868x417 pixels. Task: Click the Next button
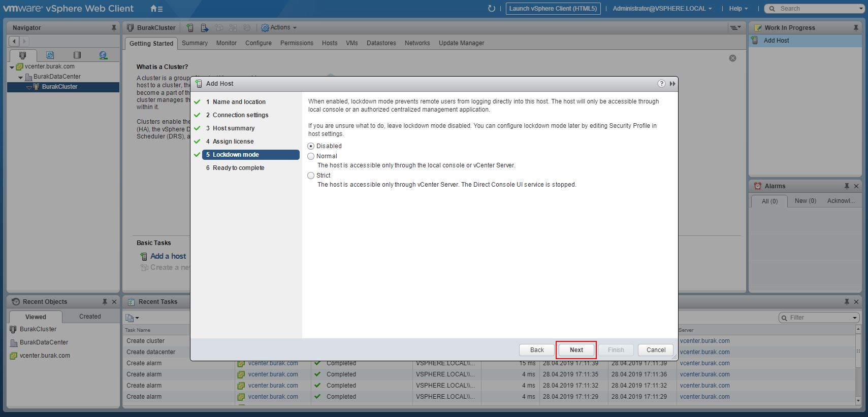576,350
